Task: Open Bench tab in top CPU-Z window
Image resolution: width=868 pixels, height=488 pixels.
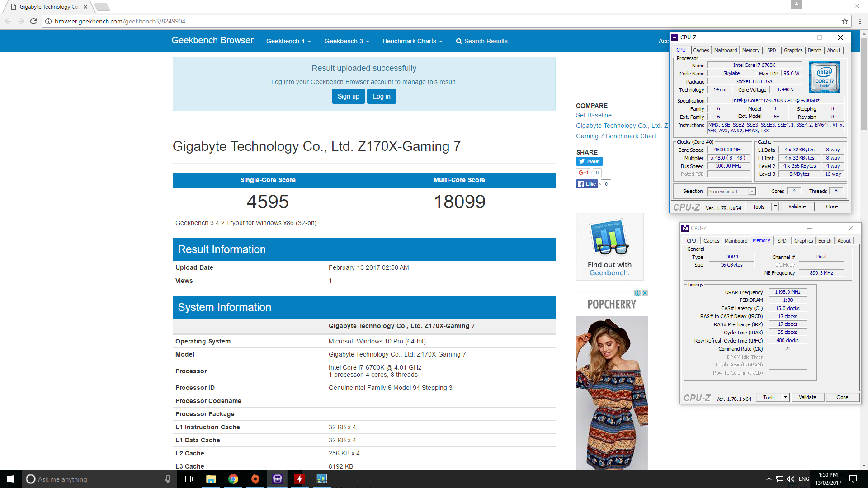Action: point(814,50)
